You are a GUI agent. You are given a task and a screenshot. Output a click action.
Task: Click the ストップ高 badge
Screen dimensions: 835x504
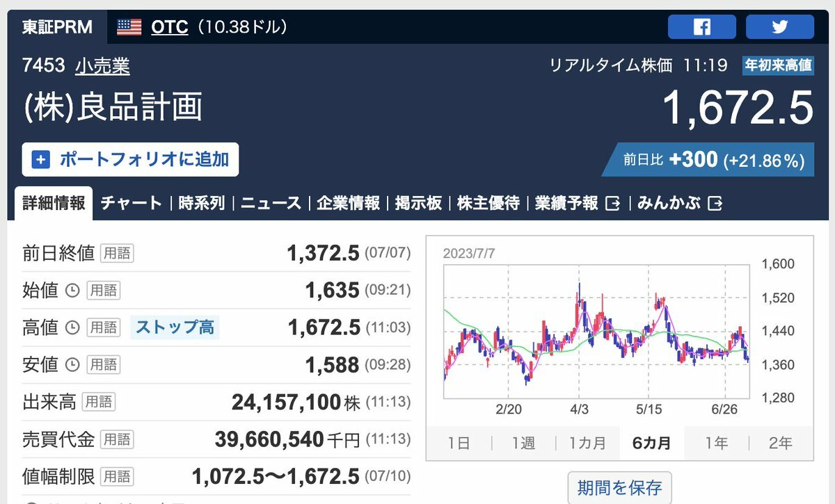175,327
